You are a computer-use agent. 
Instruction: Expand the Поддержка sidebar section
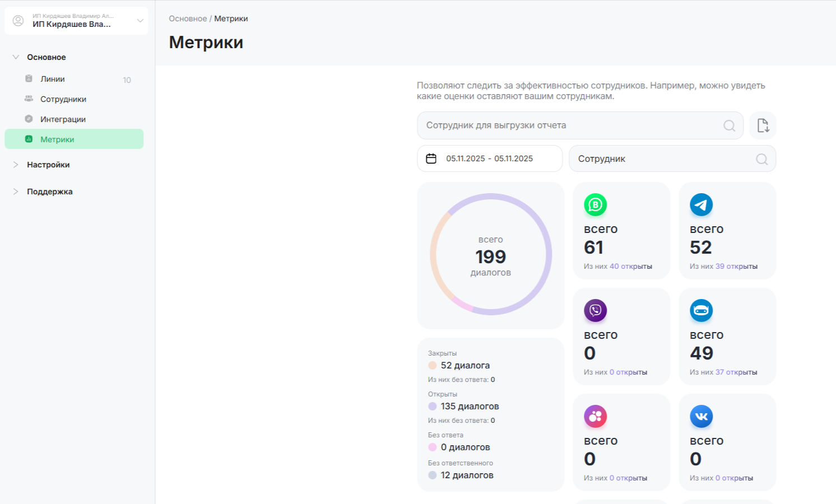tap(16, 192)
